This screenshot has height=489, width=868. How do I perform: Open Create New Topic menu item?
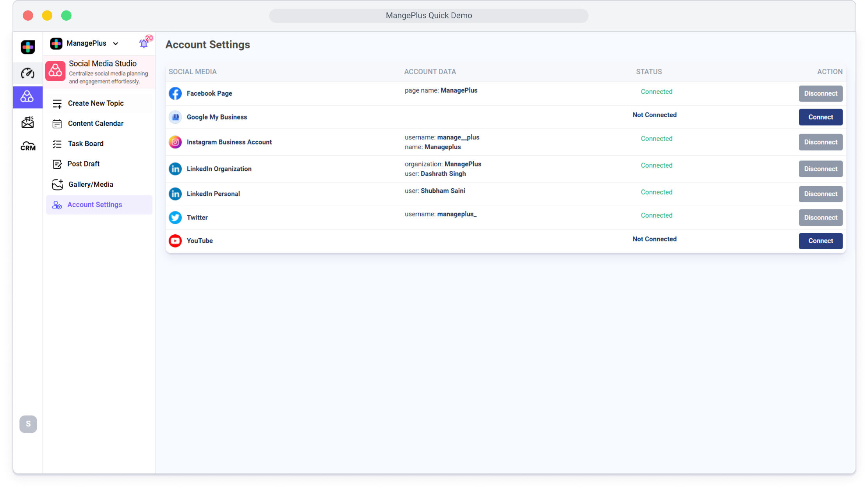coord(96,103)
